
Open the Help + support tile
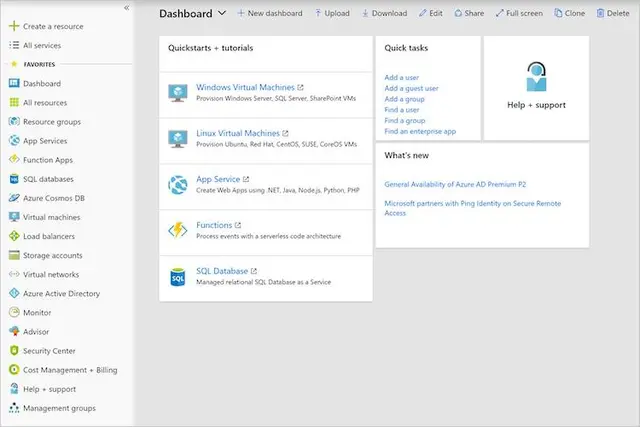[536, 88]
